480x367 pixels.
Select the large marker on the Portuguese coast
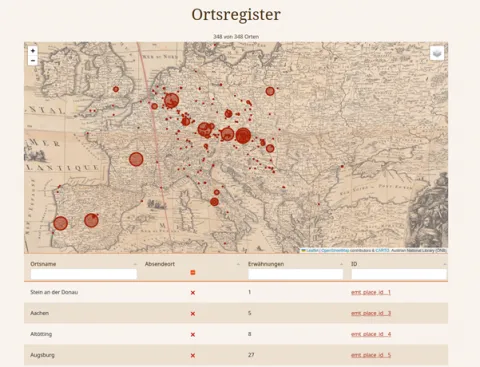pyautogui.click(x=61, y=223)
